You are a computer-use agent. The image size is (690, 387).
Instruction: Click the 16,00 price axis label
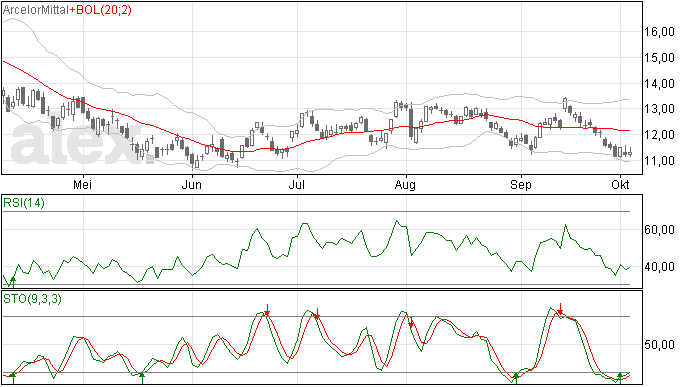(x=659, y=32)
